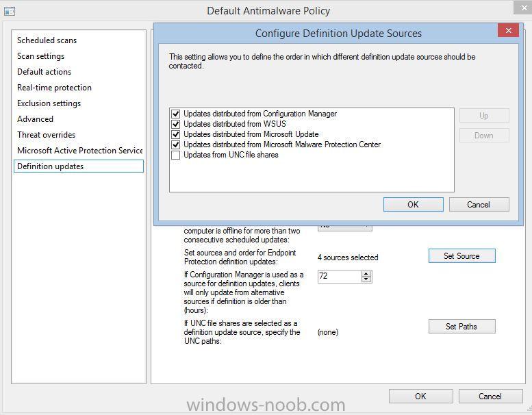Open Real-time protection page
Image resolution: width=532 pixels, height=415 pixels.
tap(54, 88)
